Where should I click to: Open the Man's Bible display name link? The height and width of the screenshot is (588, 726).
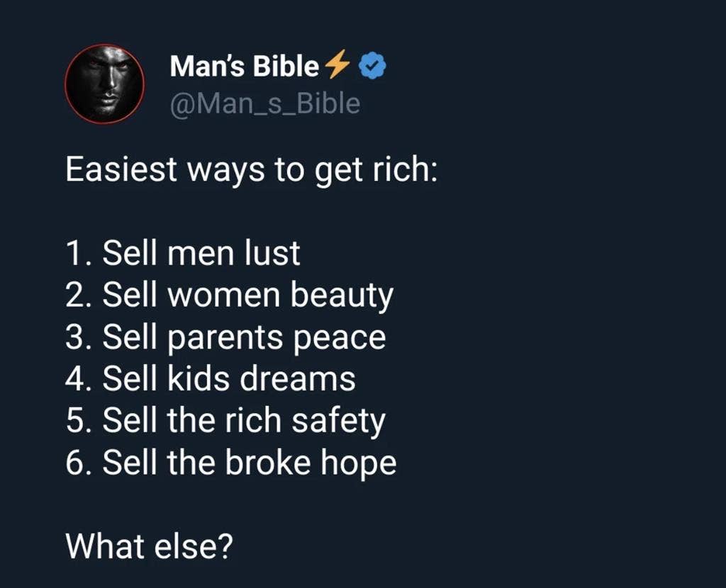(245, 66)
